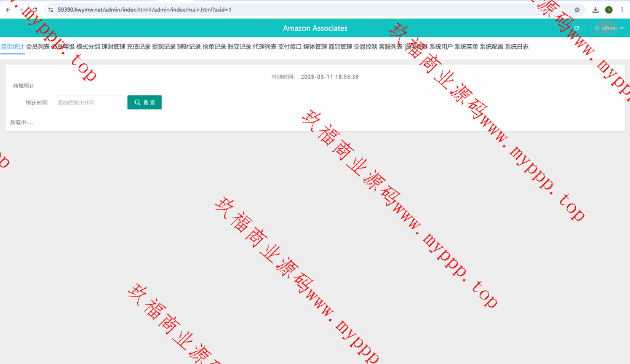Click the green browser profile avatar
The image size is (630, 364).
[x=609, y=10]
